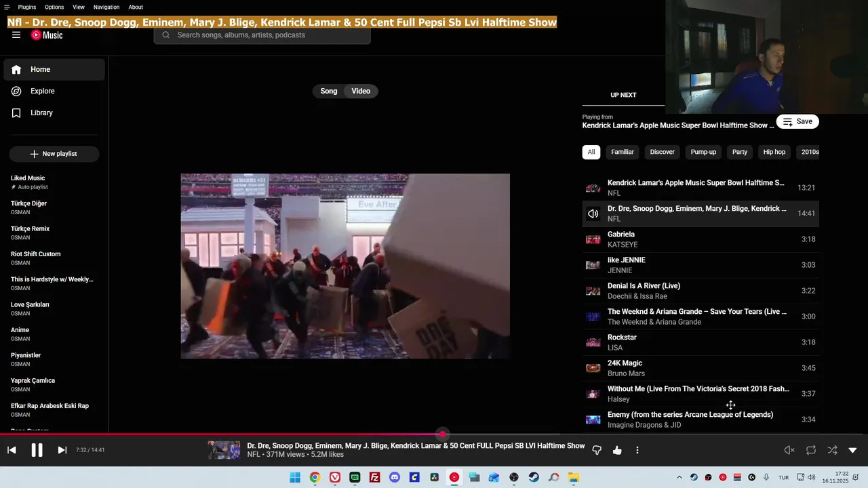Viewport: 868px width, 488px height.
Task: Pause playback with the pause button
Action: click(37, 450)
